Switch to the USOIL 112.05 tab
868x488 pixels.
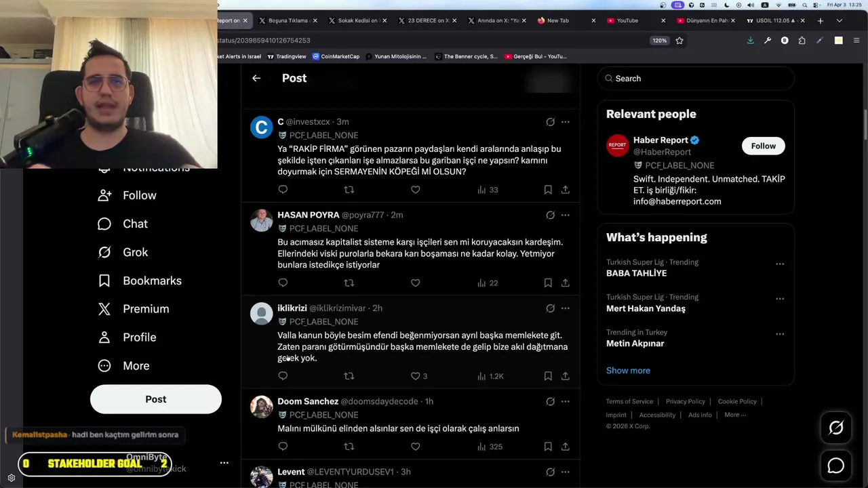[774, 20]
